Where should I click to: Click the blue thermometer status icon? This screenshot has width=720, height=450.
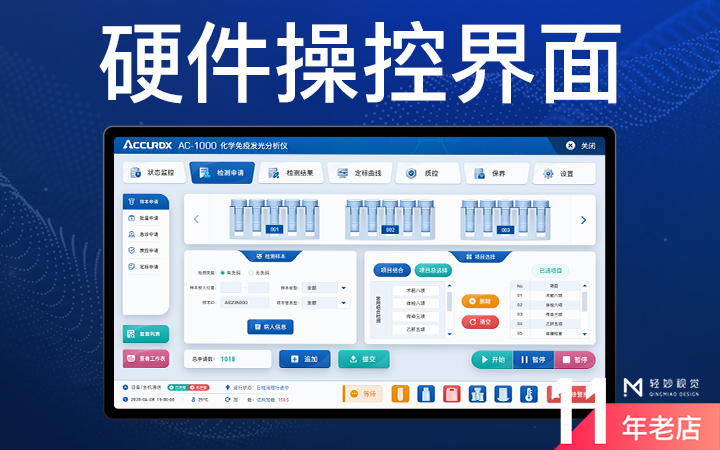(x=529, y=394)
